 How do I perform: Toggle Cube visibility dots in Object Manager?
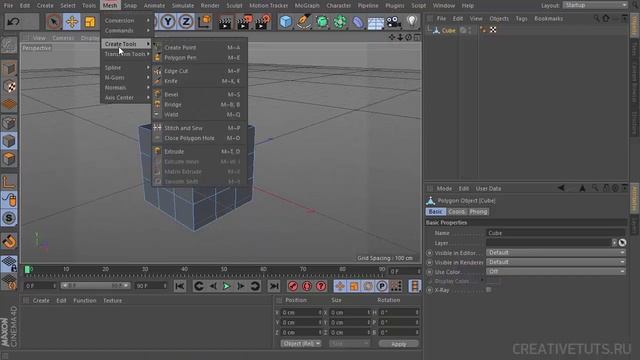(470, 30)
